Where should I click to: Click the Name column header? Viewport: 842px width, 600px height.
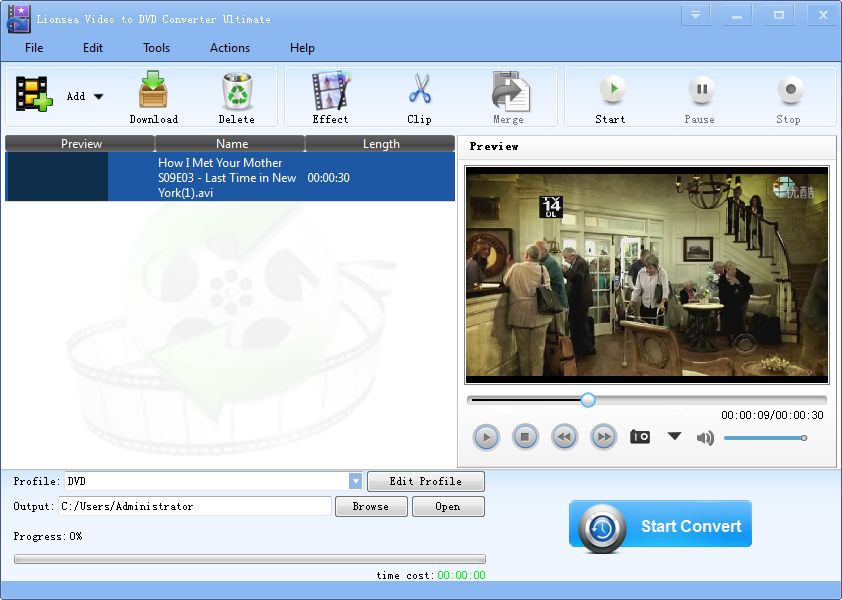pos(231,144)
